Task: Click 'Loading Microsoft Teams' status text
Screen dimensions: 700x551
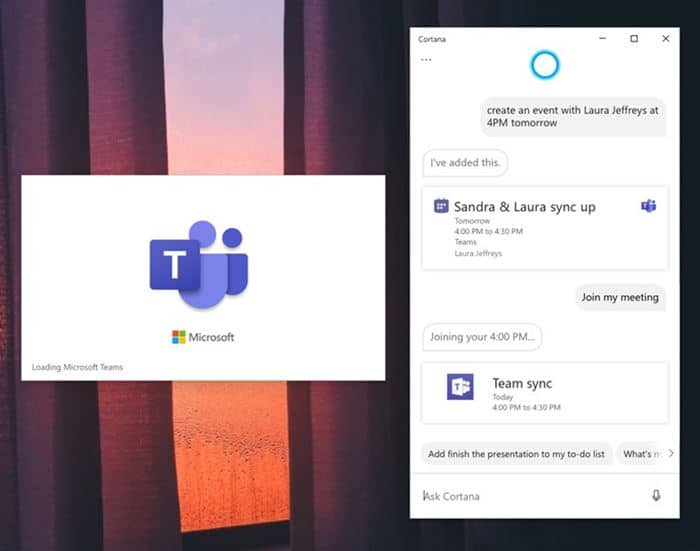Action: tap(77, 367)
